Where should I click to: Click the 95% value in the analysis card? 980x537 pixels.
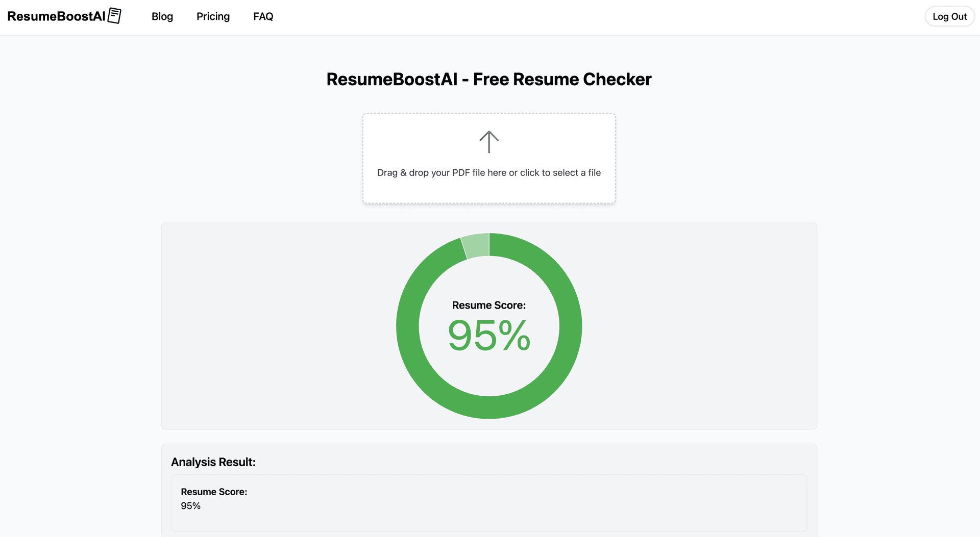190,505
